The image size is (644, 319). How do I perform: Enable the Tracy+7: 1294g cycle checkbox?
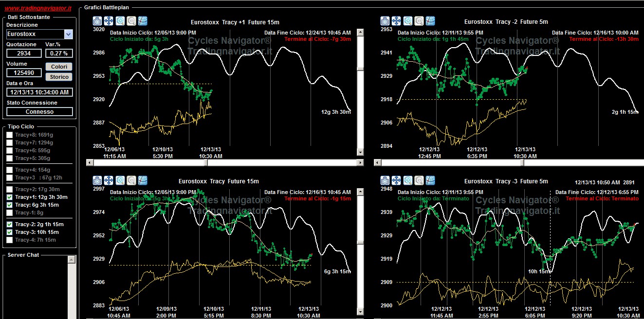pyautogui.click(x=9, y=142)
